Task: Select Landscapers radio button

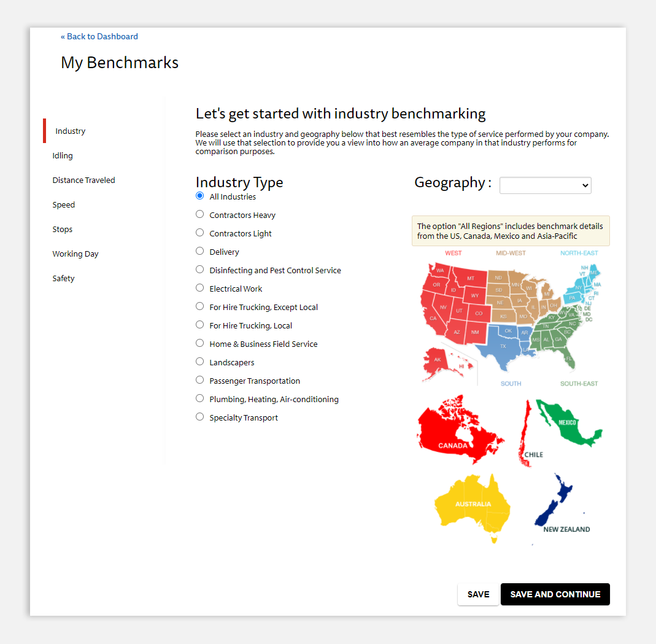Action: 200,362
